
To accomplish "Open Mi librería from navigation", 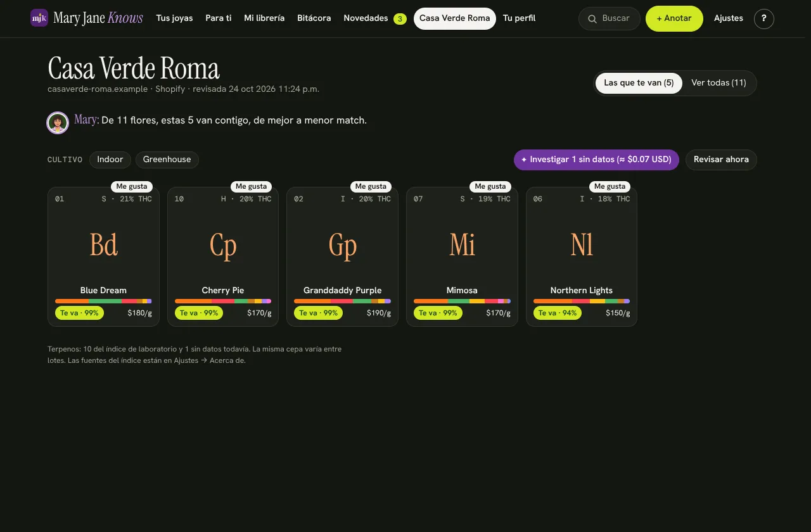I will coord(264,18).
